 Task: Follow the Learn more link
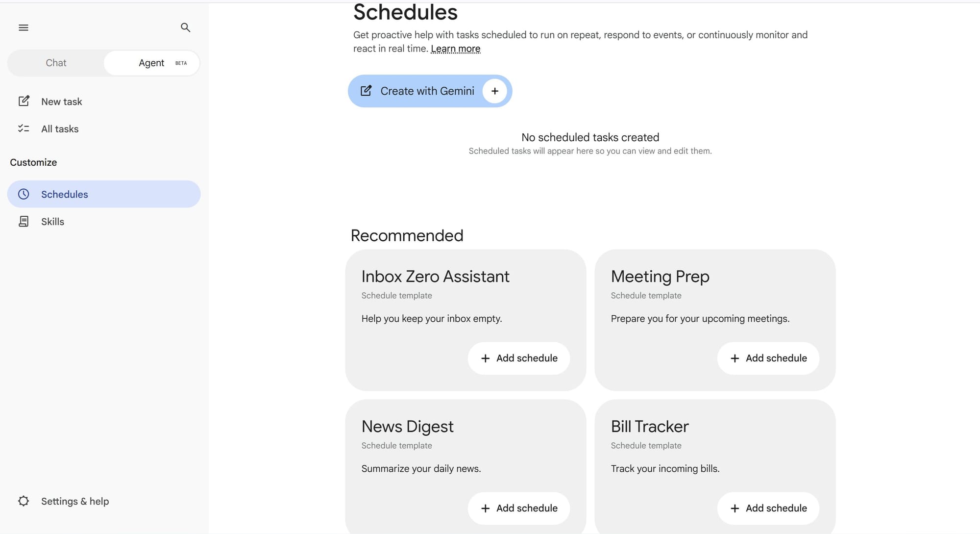coord(455,49)
